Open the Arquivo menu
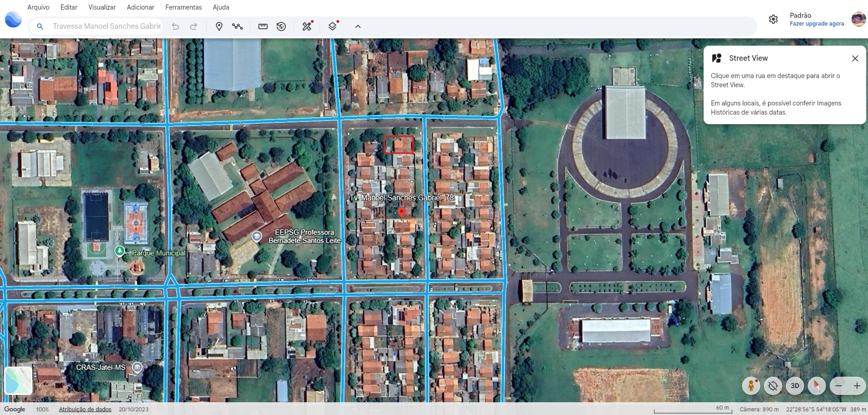868x415 pixels. [x=38, y=7]
